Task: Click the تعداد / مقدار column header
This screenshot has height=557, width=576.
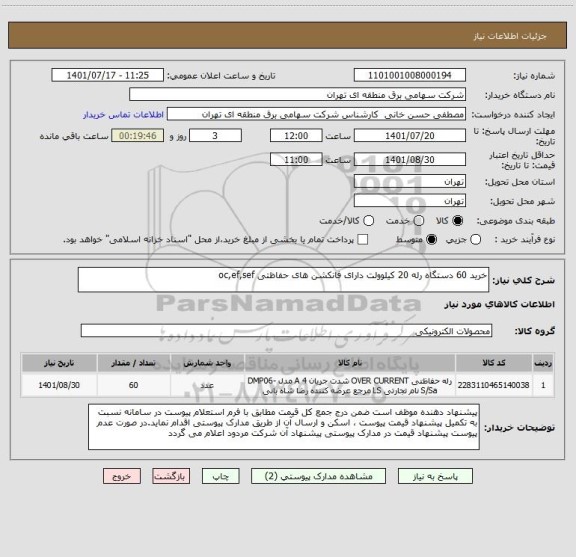Action: point(133,363)
